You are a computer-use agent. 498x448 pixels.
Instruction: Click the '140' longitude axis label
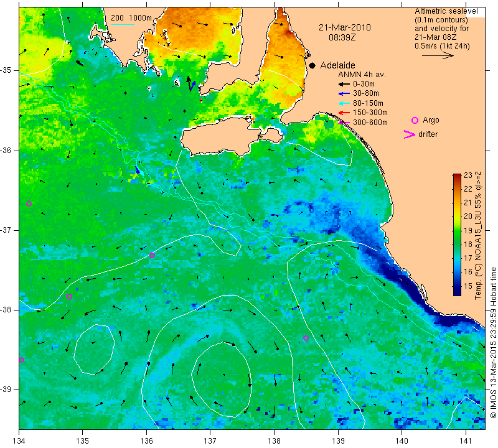(402, 441)
